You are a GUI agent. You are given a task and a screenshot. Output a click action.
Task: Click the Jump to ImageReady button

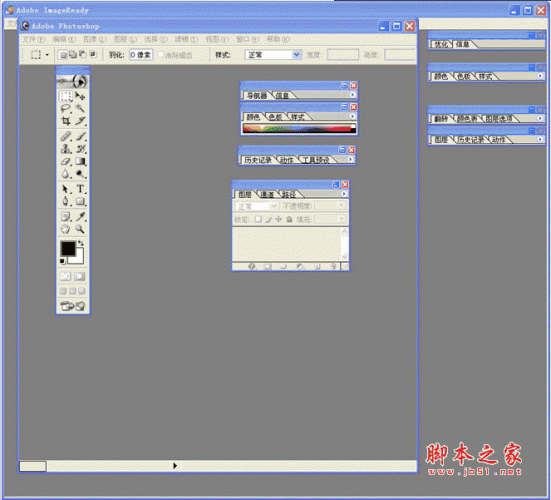(73, 306)
